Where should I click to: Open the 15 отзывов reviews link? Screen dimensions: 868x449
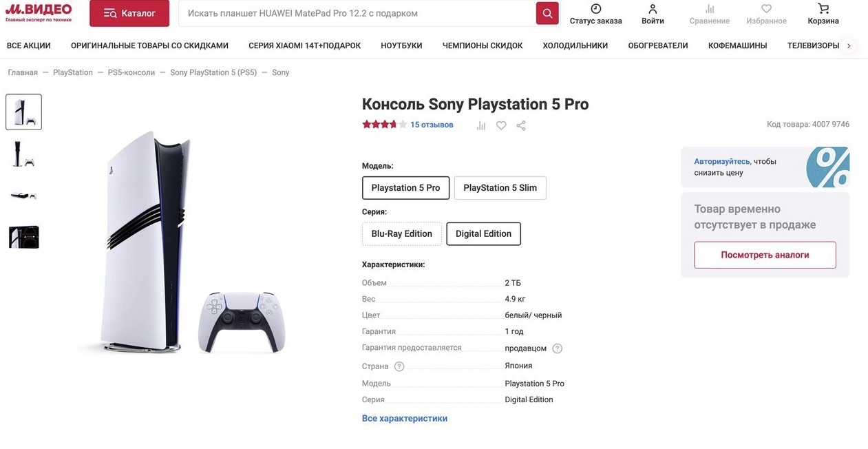[432, 125]
